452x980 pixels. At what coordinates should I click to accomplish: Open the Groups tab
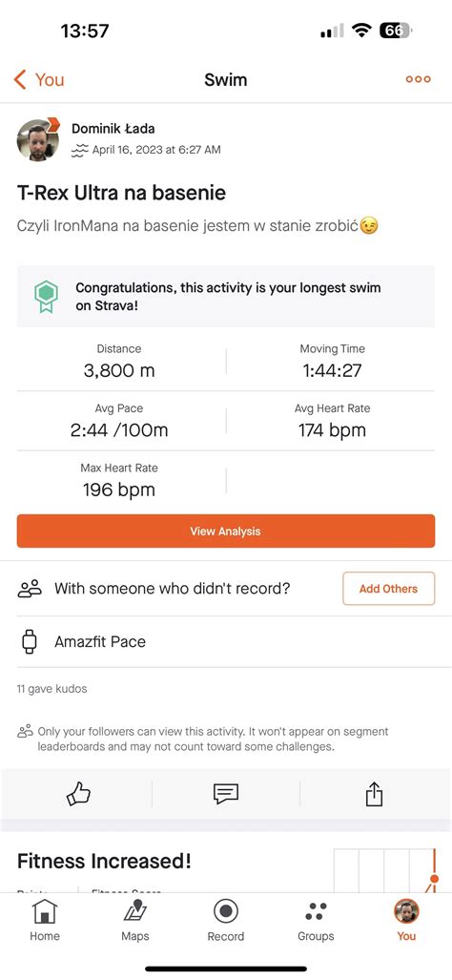(x=316, y=921)
